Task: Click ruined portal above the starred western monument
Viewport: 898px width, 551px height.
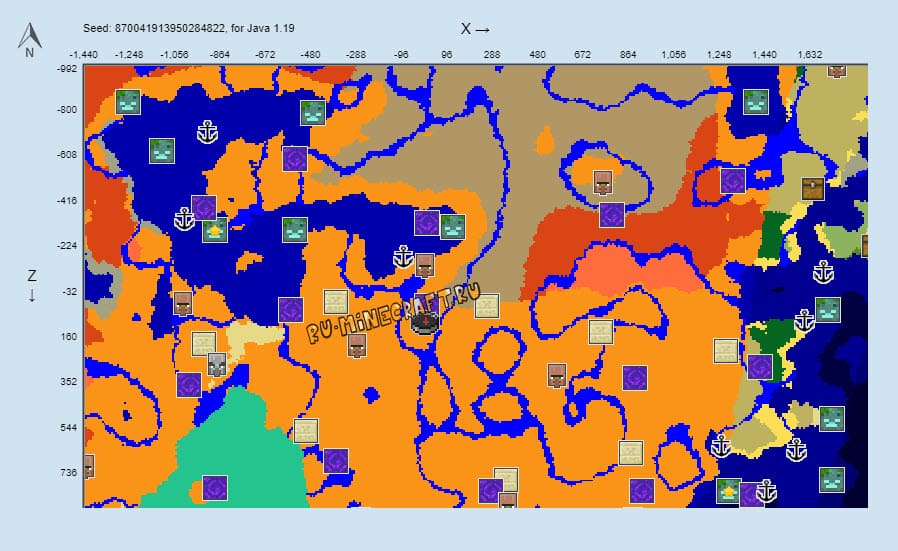Action: pos(204,208)
